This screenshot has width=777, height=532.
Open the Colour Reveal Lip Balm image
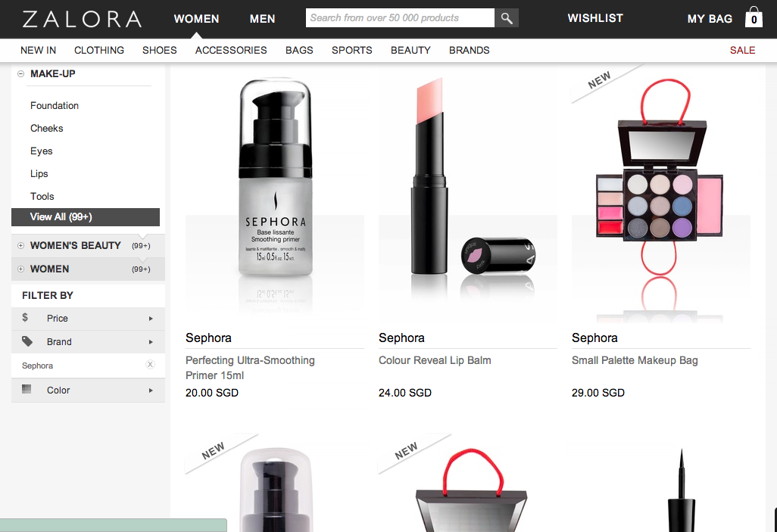[468, 196]
